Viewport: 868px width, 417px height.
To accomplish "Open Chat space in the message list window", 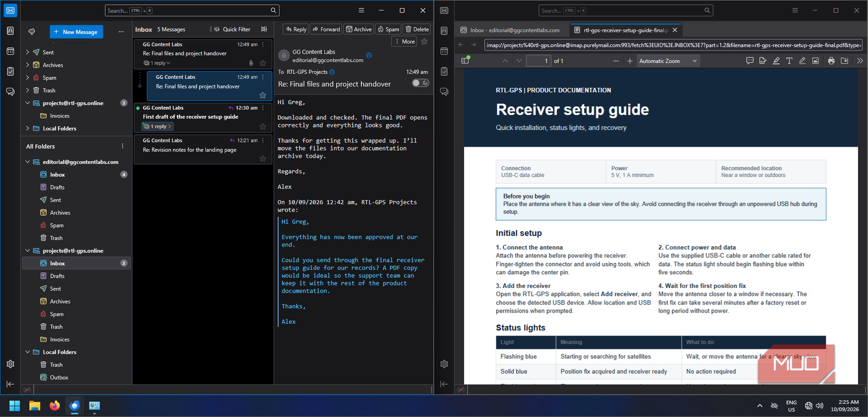I will 11,92.
